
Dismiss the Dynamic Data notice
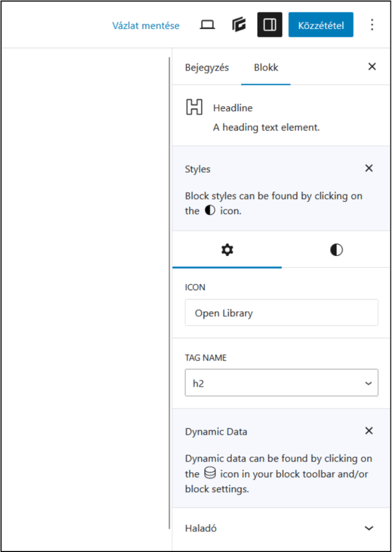point(369,431)
